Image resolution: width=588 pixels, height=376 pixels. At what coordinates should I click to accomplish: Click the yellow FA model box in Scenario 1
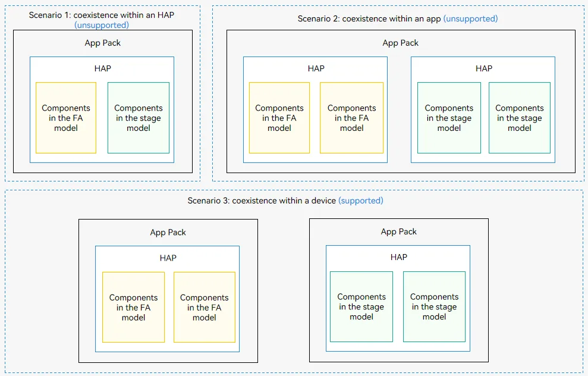click(x=66, y=118)
